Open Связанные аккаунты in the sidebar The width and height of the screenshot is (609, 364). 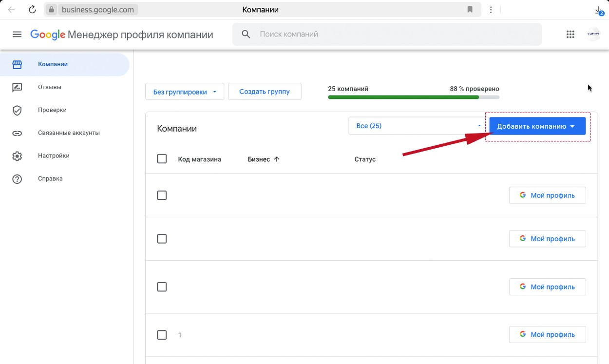[x=64, y=133]
